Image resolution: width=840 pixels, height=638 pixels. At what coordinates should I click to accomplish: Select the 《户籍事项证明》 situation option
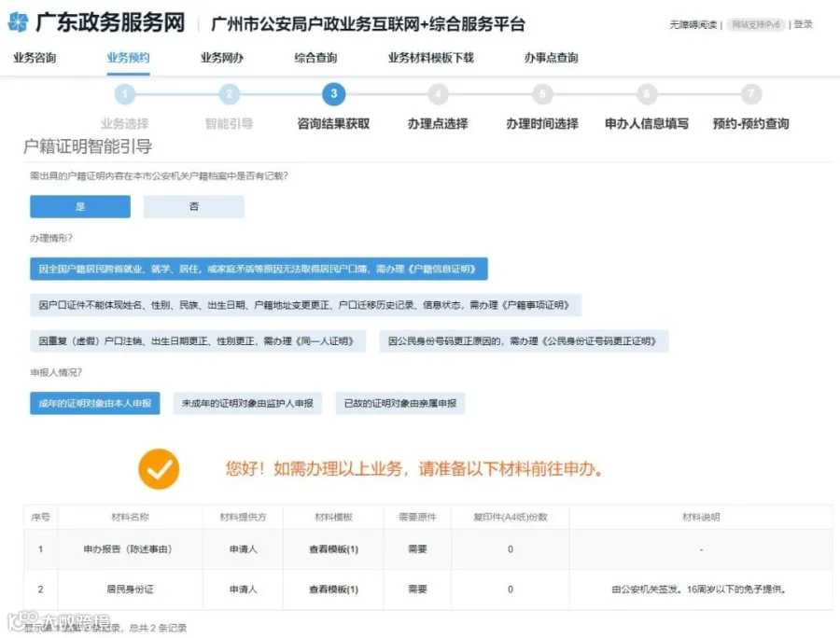point(306,305)
